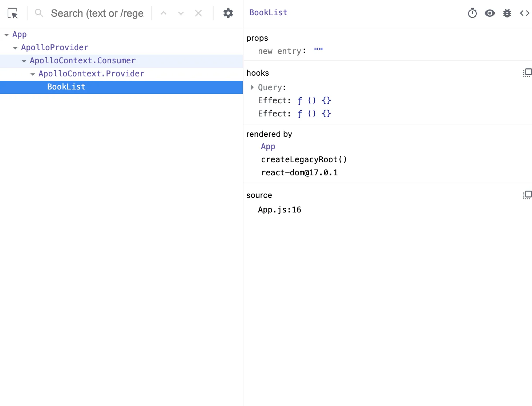Screen dimensions: 532x406
Task: Select ApolloContext.Consumer in the tree
Action: (82, 61)
